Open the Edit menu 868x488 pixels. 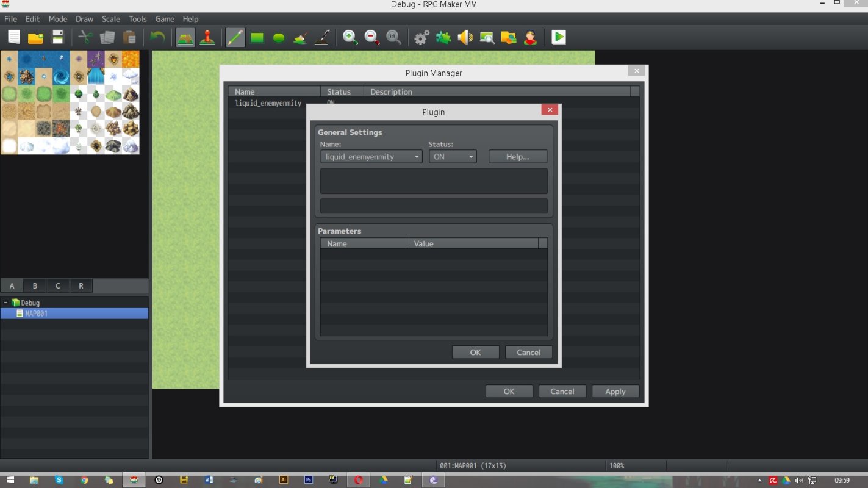click(x=32, y=19)
